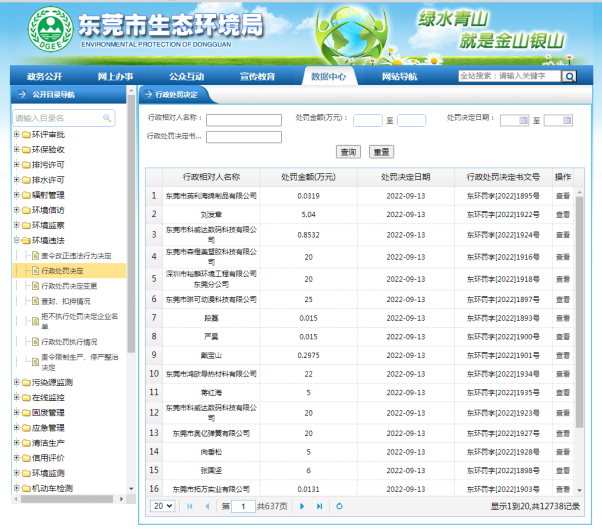Expand the 环境信访 tree node

17,210
